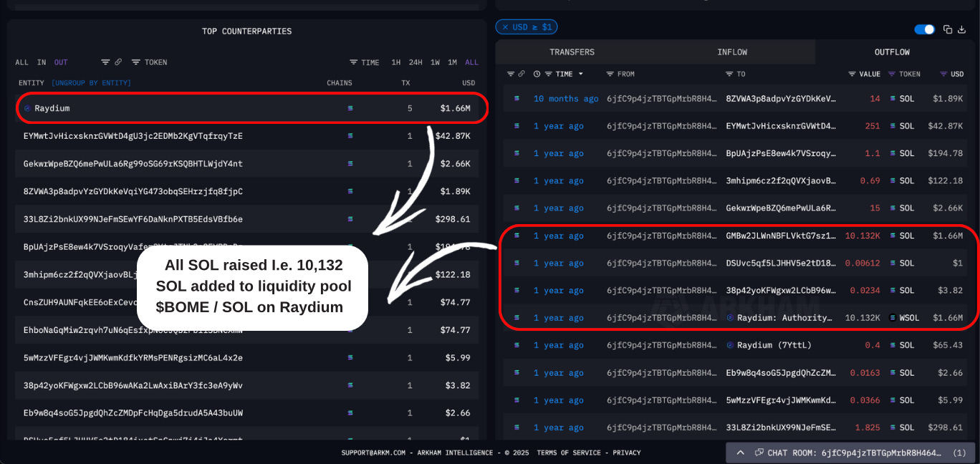The image size is (980, 464).
Task: Click Raydium logo in Raydium (7YttL) row
Action: [x=730, y=345]
